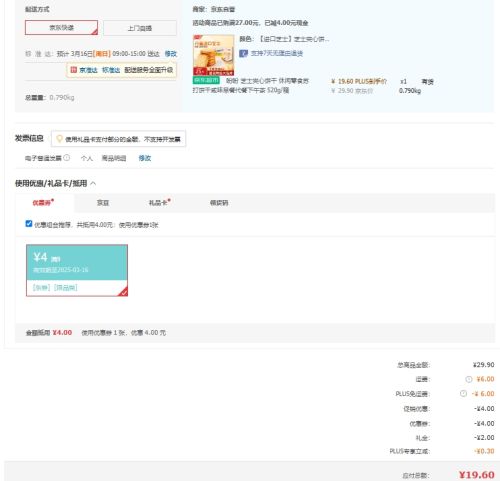Choose the 上门自提 self-pickup option

coord(140,28)
